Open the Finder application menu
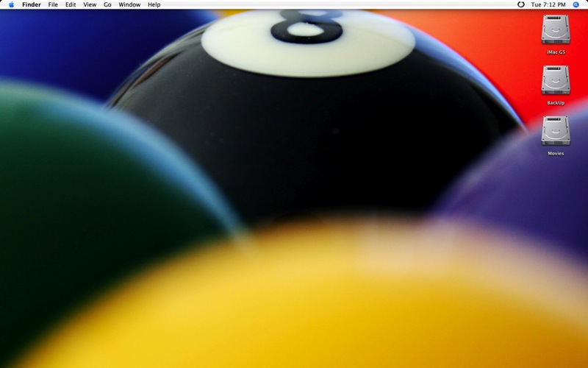The height and width of the screenshot is (368, 588). tap(32, 4)
